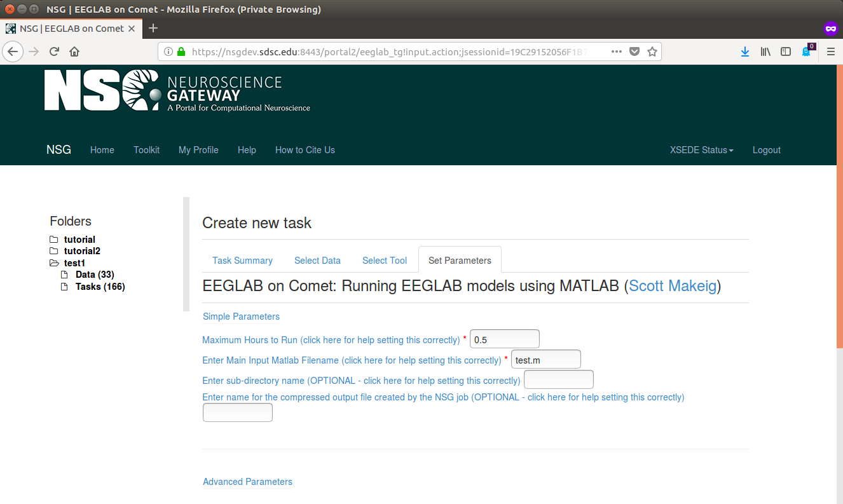This screenshot has height=504, width=843.
Task: Open page actions three-dots menu
Action: [x=616, y=51]
